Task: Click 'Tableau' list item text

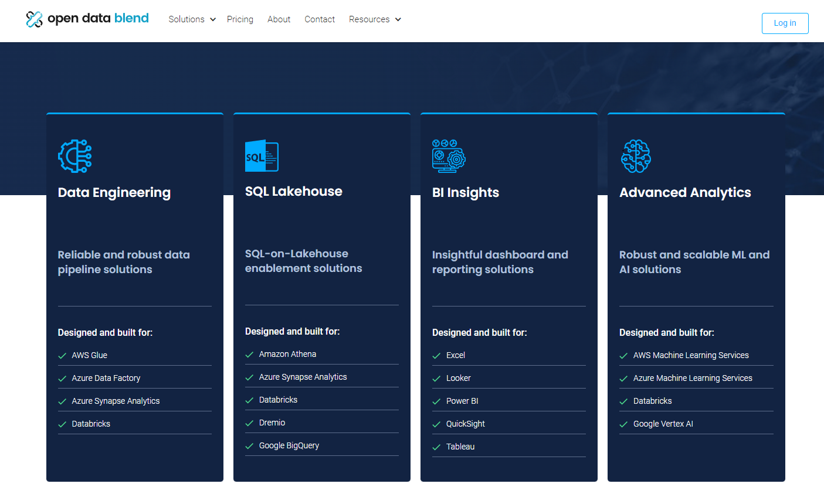Action: click(x=460, y=447)
